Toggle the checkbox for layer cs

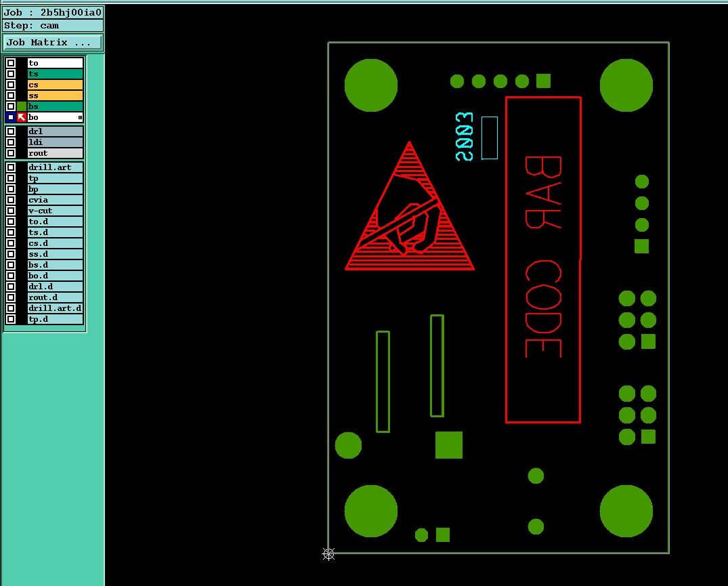pos(11,85)
